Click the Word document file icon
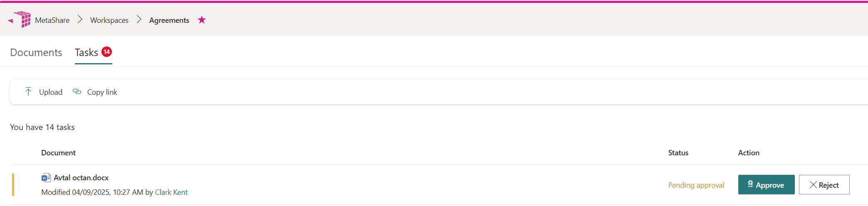 tap(46, 178)
